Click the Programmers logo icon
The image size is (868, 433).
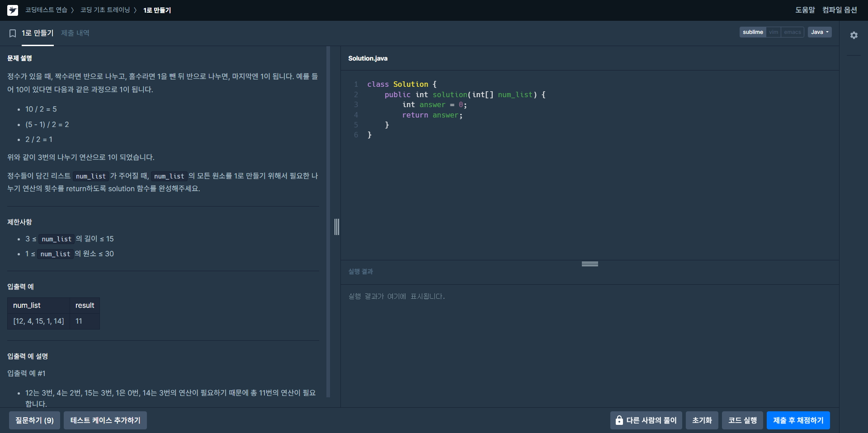[x=13, y=10]
